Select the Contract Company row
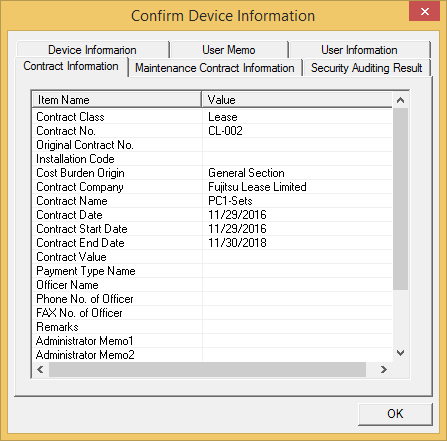 click(x=212, y=187)
